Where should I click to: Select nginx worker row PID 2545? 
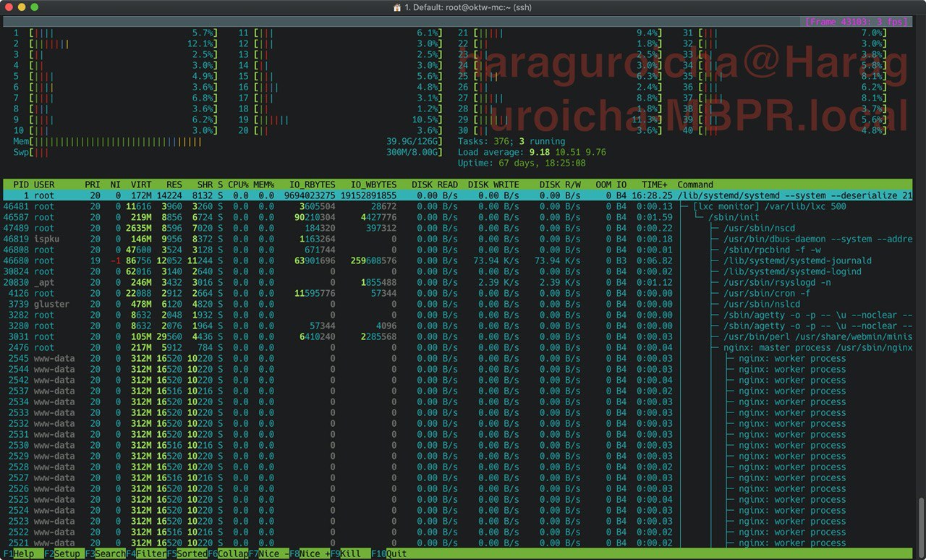[x=459, y=358]
